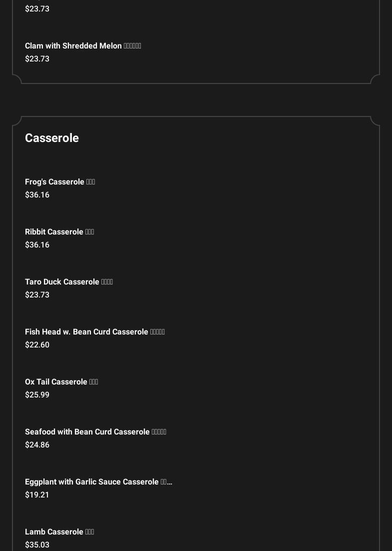Click the $19.21 Eggplant casserole price
Viewport: 392px width, 551px height.
pos(37,495)
